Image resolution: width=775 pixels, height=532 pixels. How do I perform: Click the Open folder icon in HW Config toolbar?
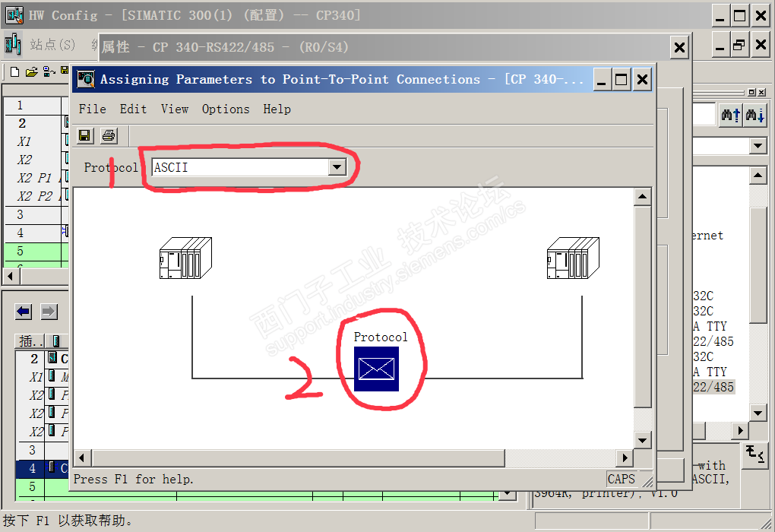coord(32,72)
